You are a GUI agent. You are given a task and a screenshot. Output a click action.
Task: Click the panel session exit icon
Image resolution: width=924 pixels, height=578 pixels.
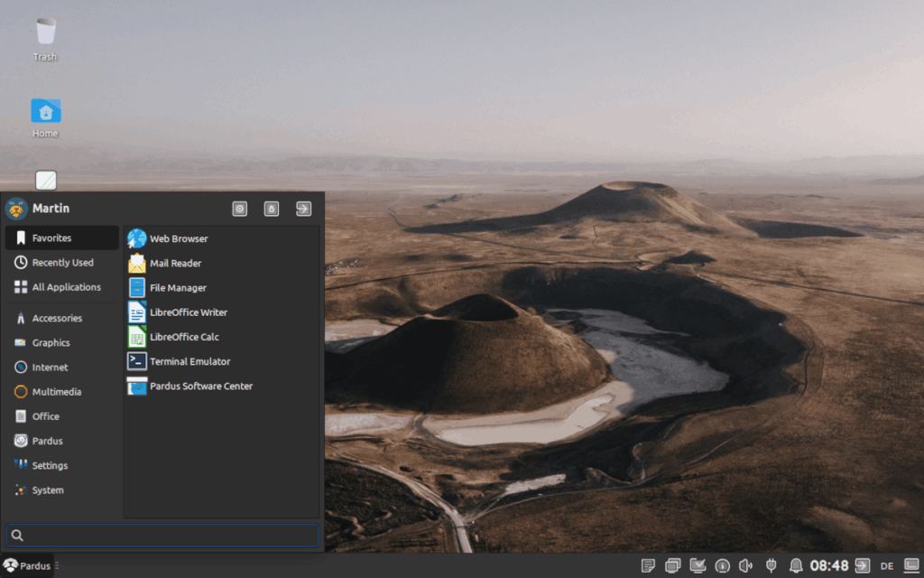863,566
